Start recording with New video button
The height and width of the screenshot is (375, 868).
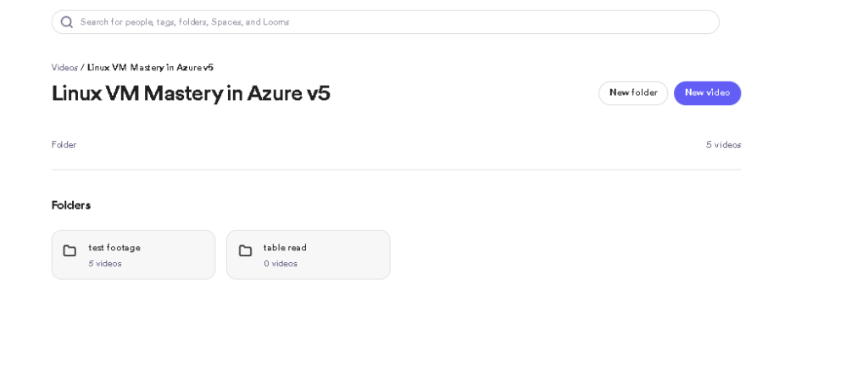[x=708, y=93]
